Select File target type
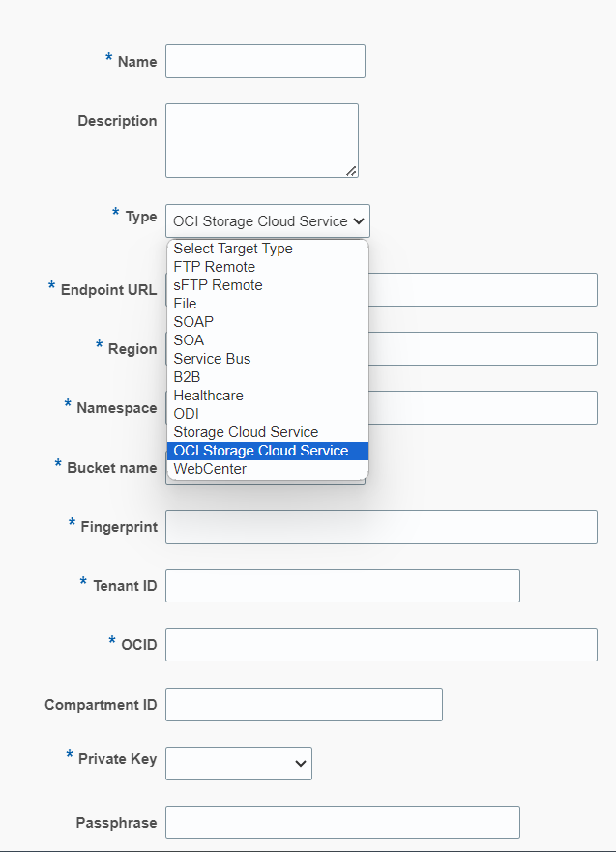616x852 pixels. point(185,304)
